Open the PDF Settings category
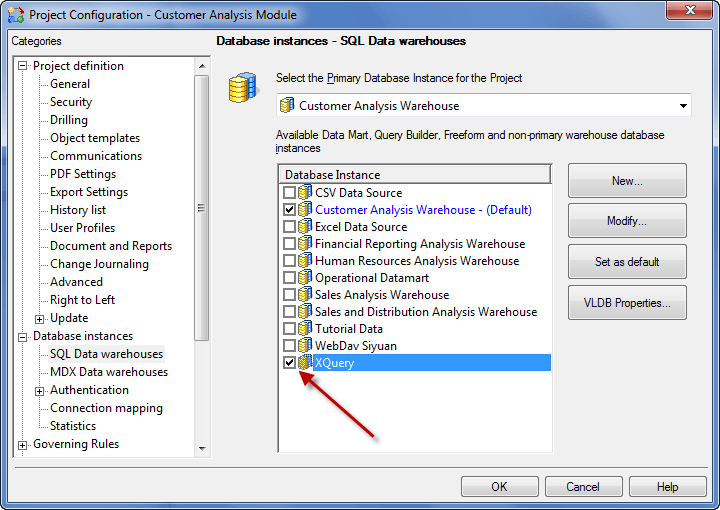Screen dimensions: 720x510 pyautogui.click(x=83, y=174)
